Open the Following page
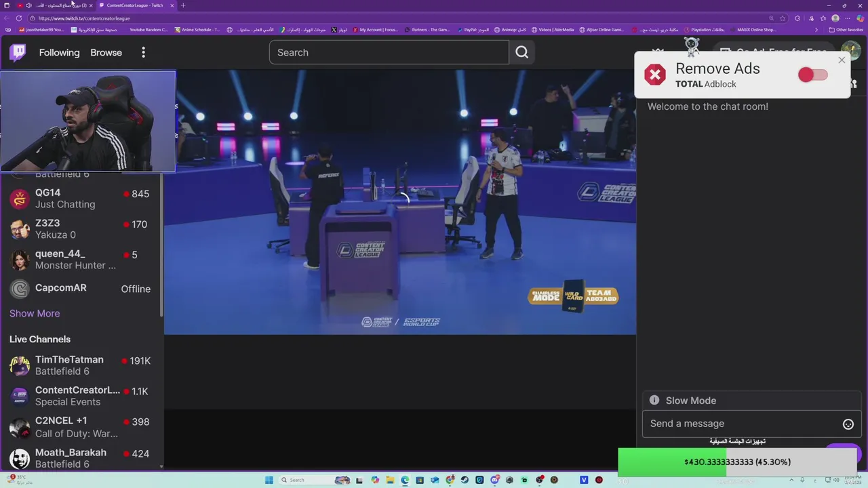Image resolution: width=868 pixels, height=488 pixels. pos(59,52)
